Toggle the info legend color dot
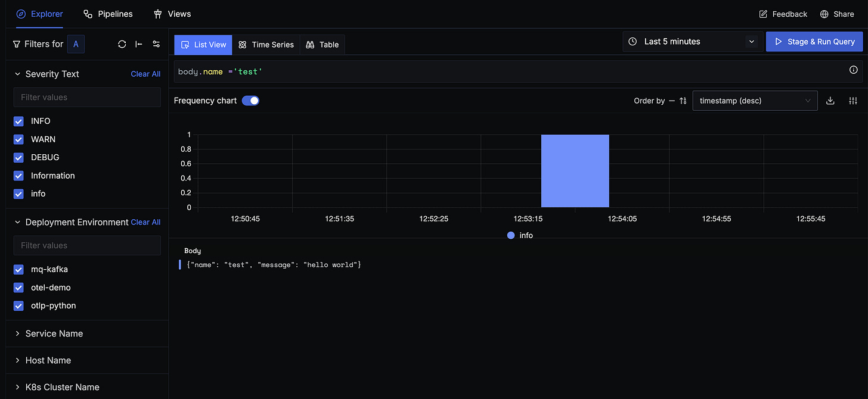The width and height of the screenshot is (868, 399). [511, 235]
